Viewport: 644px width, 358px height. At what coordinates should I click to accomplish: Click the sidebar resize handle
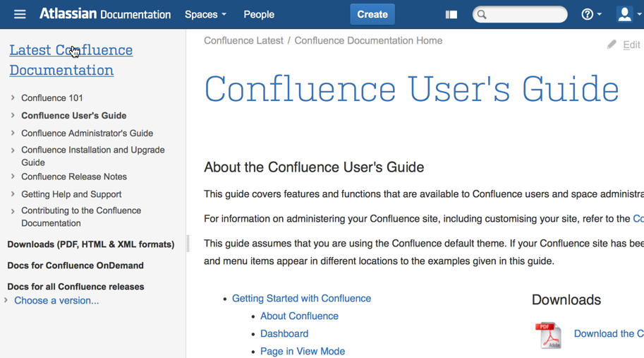(188, 244)
